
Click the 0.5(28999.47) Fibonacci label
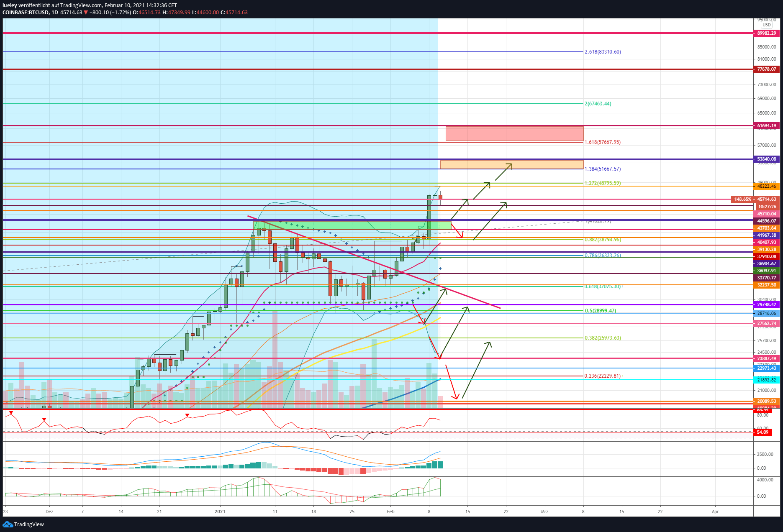600,311
